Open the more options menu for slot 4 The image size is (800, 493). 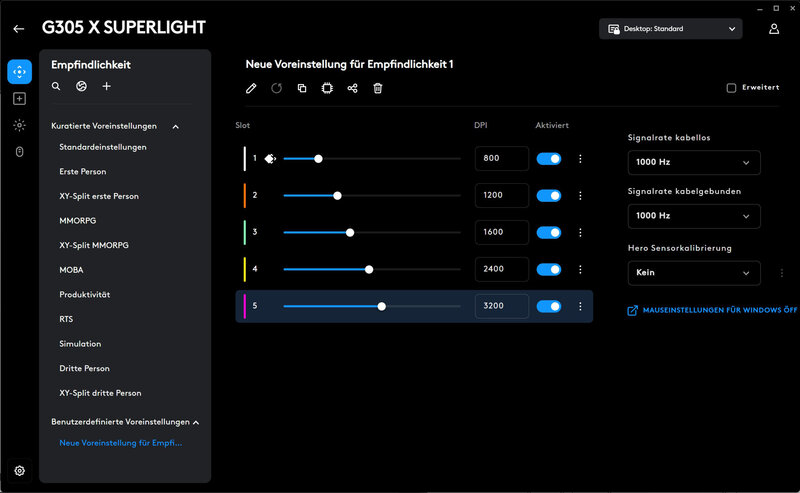point(580,269)
